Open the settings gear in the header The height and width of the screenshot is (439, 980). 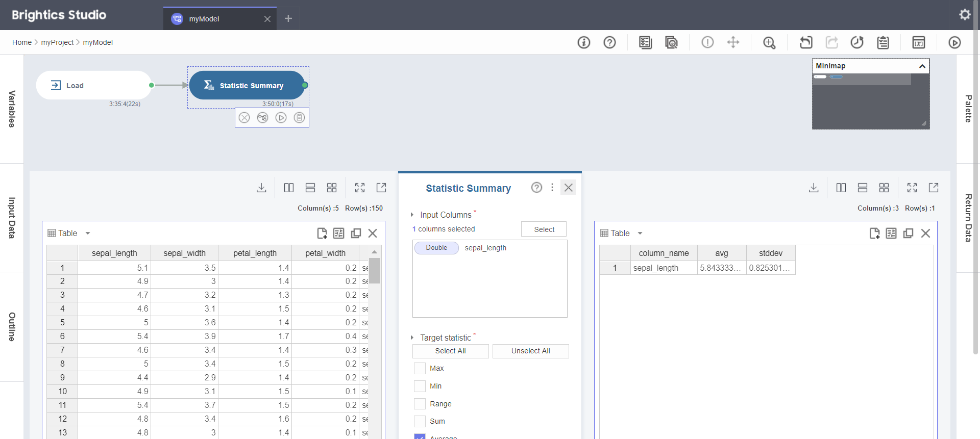tap(964, 14)
